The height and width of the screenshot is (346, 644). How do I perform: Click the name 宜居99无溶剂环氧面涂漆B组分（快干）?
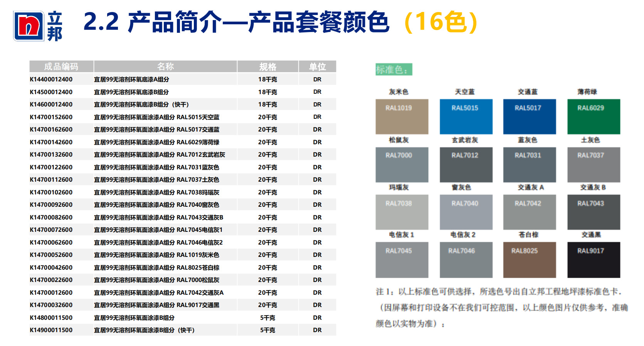pyautogui.click(x=145, y=330)
